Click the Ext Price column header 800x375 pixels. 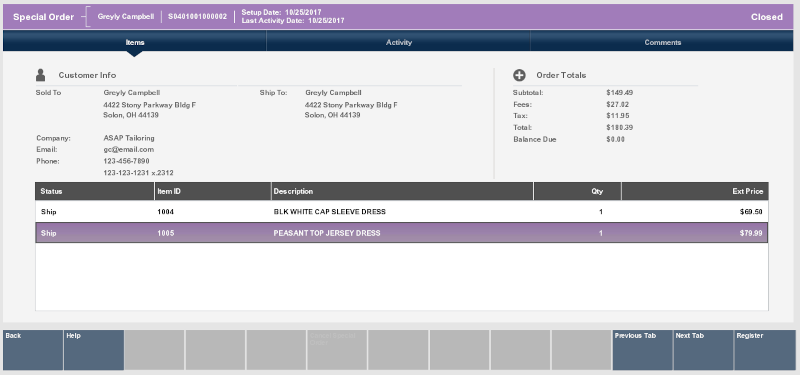[x=695, y=191]
